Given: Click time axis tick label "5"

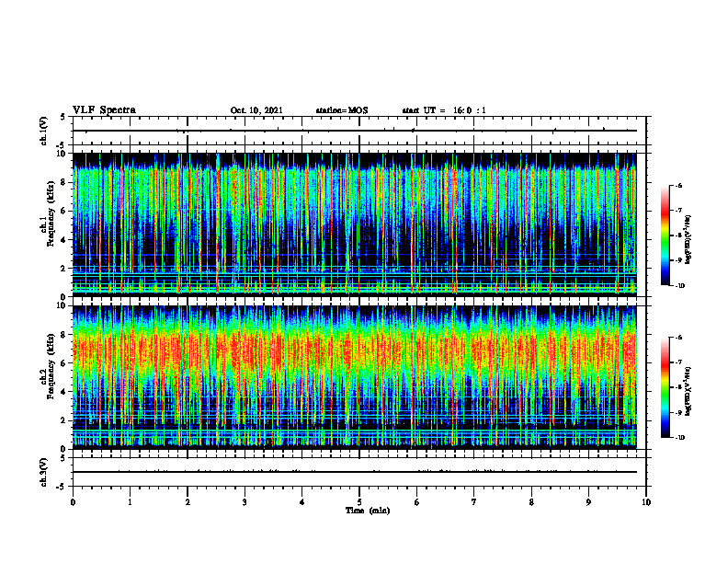Looking at the screenshot, I should 359,502.
